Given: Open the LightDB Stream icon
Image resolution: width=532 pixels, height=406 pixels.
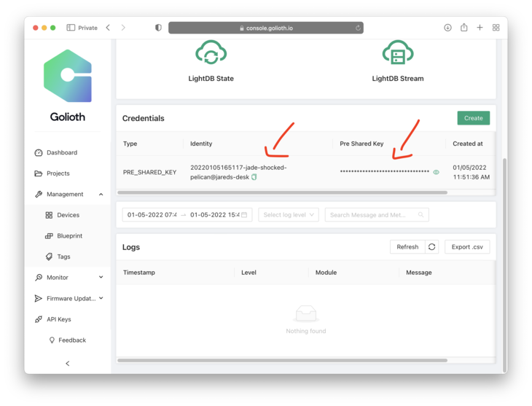Looking at the screenshot, I should (x=398, y=52).
